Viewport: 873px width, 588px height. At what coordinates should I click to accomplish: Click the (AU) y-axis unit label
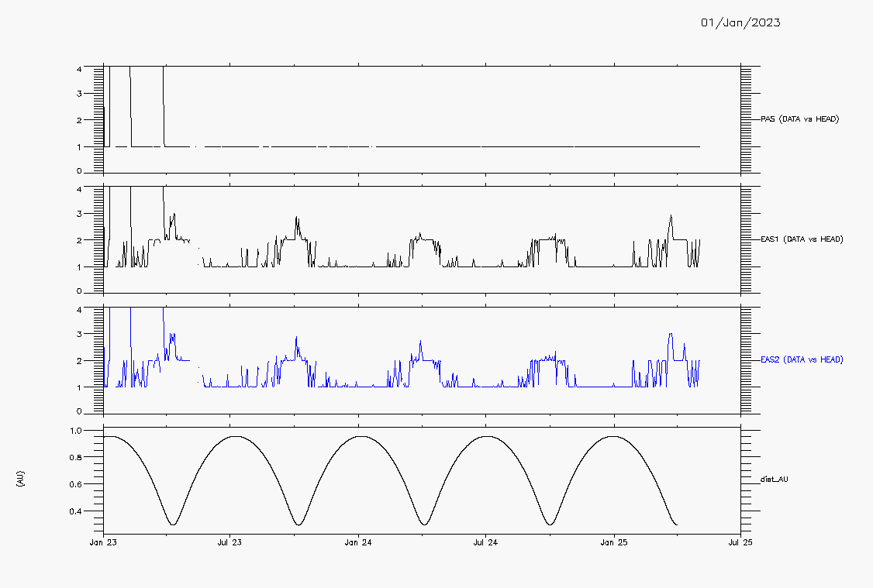coord(21,479)
